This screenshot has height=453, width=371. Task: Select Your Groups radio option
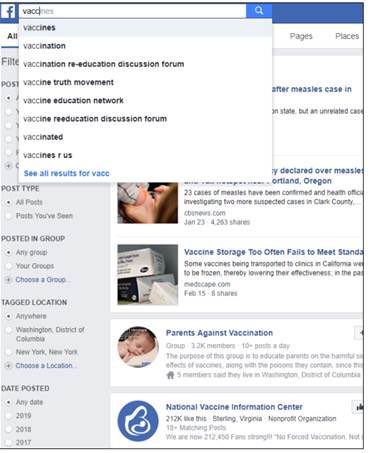coord(9,266)
